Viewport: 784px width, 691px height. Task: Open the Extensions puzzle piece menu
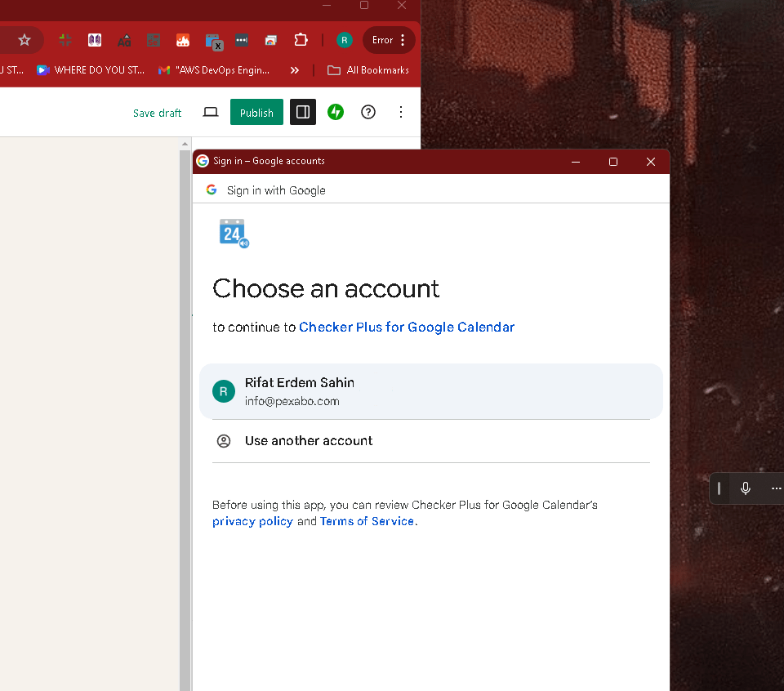coord(301,40)
